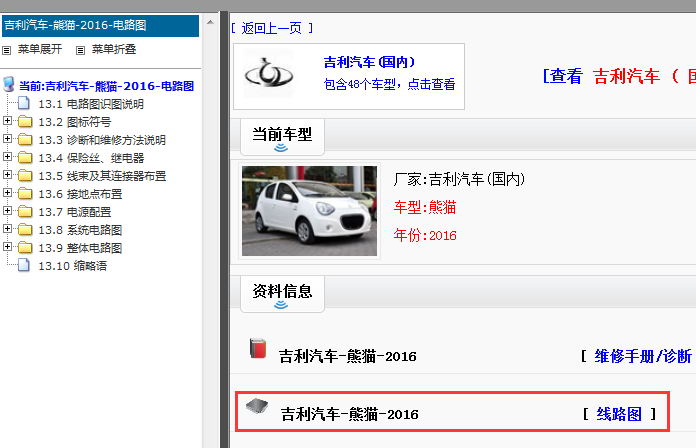Expand the 13.6 接地点布置 node

click(7, 193)
